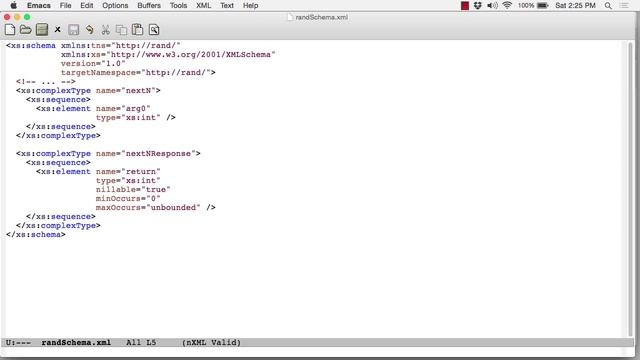
Task: Kill buffer with the X icon
Action: [58, 29]
